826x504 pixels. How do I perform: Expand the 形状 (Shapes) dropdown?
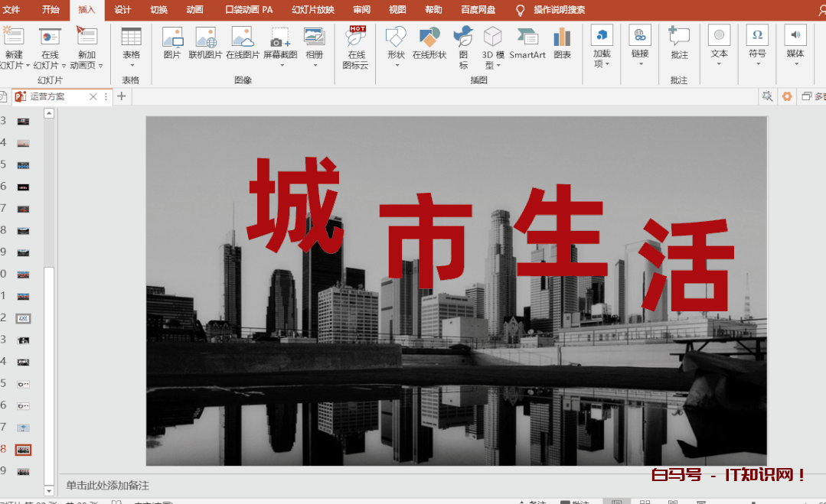[396, 47]
